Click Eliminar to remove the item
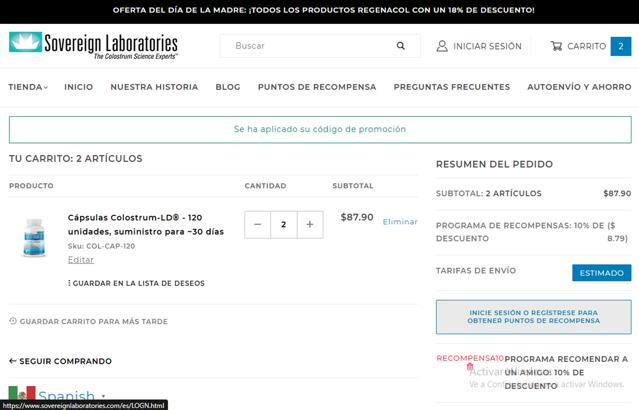The height and width of the screenshot is (410, 639). (400, 222)
